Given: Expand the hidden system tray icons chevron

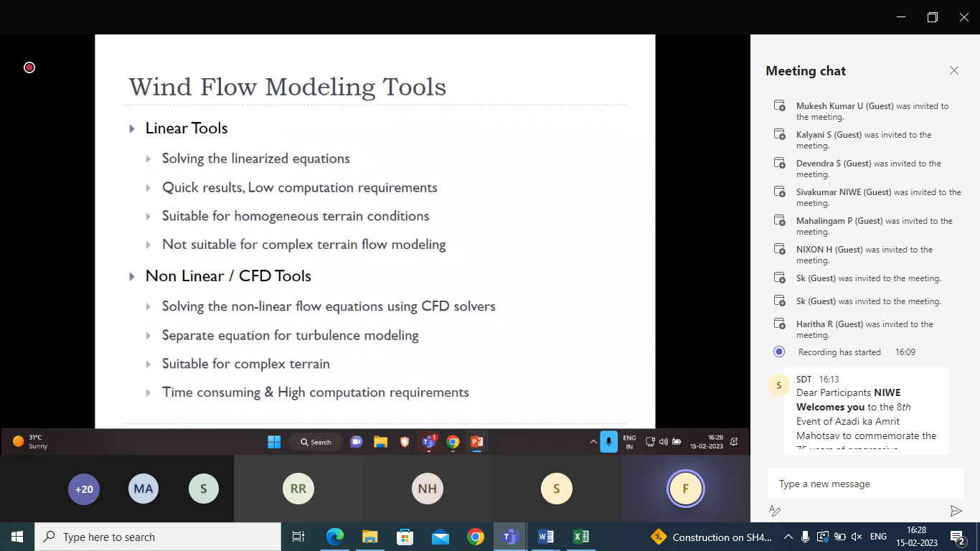Looking at the screenshot, I should pos(788,537).
